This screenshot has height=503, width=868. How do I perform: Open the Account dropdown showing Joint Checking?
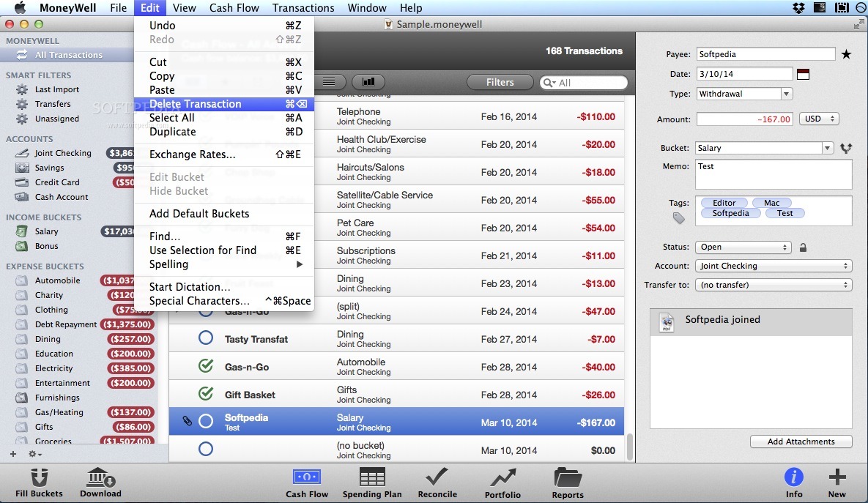pos(774,266)
